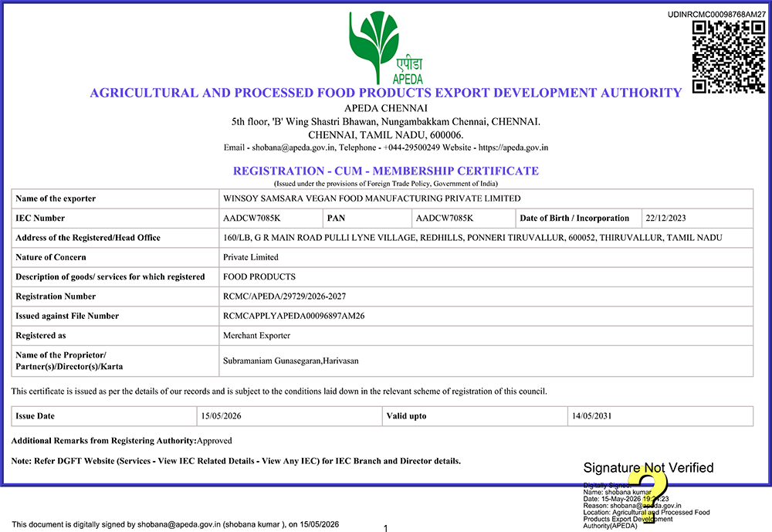Select document number UDINRCMC00098768AM27

pyautogui.click(x=716, y=15)
